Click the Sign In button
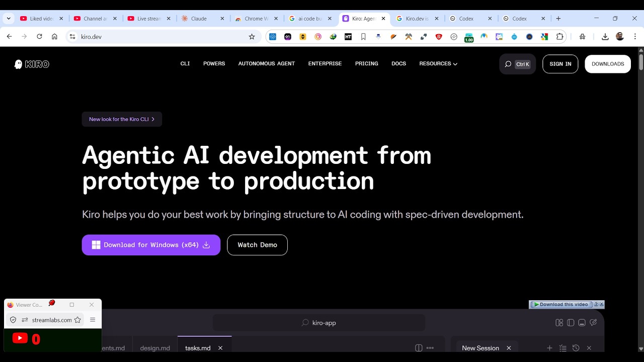The height and width of the screenshot is (362, 644). coord(560,64)
